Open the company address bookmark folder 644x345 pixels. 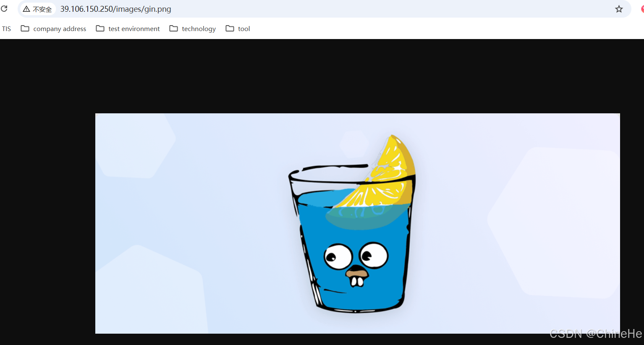[x=54, y=29]
